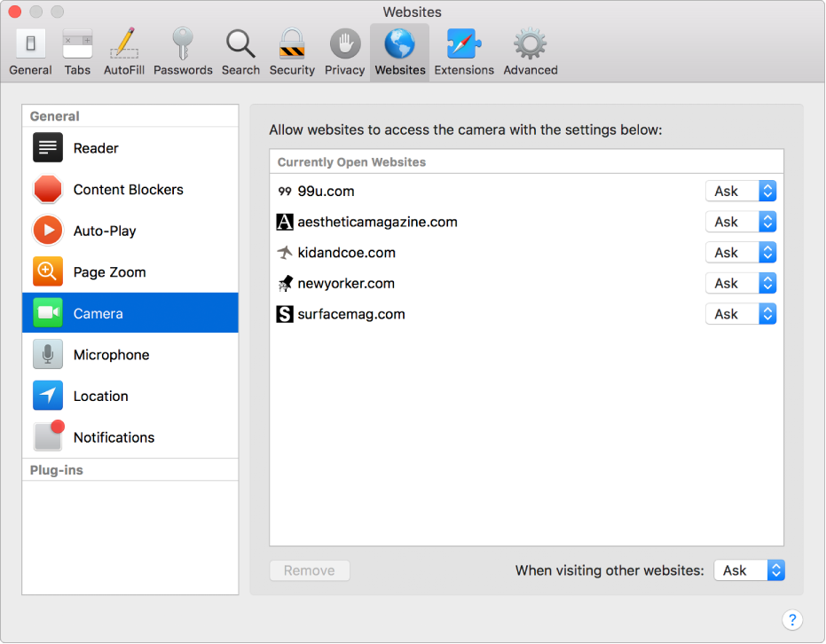Open Advanced gear preferences

(x=530, y=51)
